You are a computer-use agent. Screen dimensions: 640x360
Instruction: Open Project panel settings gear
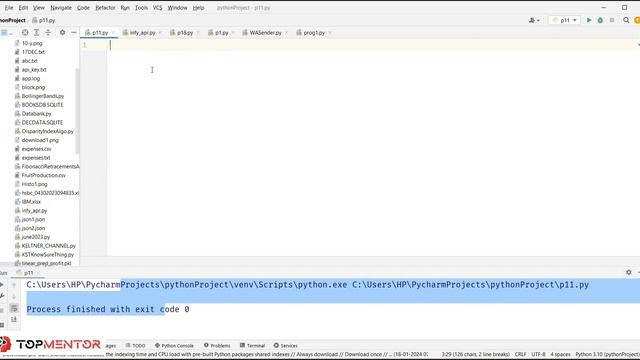(x=62, y=32)
